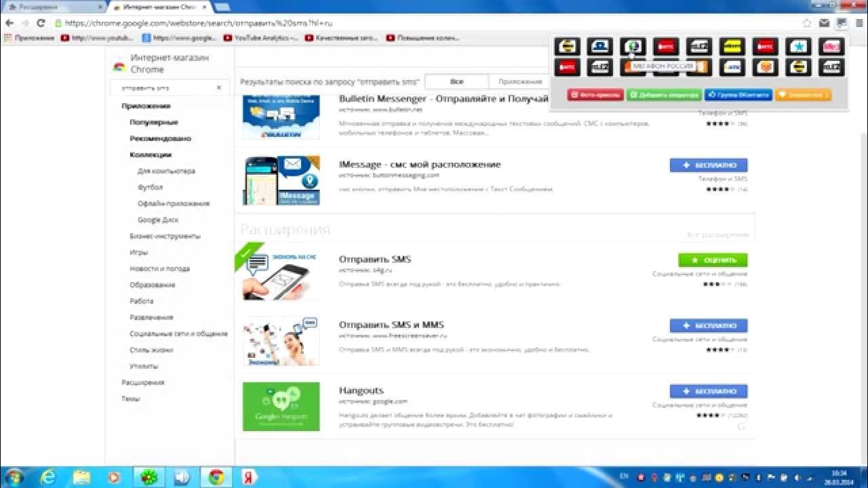
Task: Open Windows Media Player from taskbar
Action: (115, 477)
